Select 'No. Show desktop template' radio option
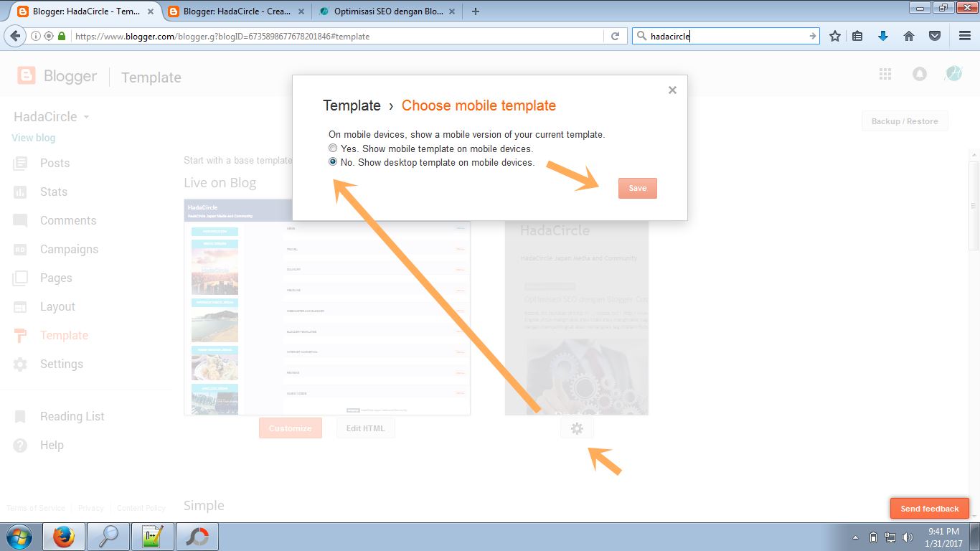980x551 pixels. click(x=333, y=162)
